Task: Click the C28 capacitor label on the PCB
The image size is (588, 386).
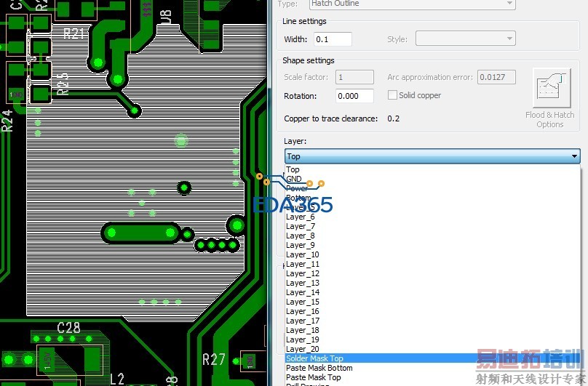Action: (x=68, y=328)
